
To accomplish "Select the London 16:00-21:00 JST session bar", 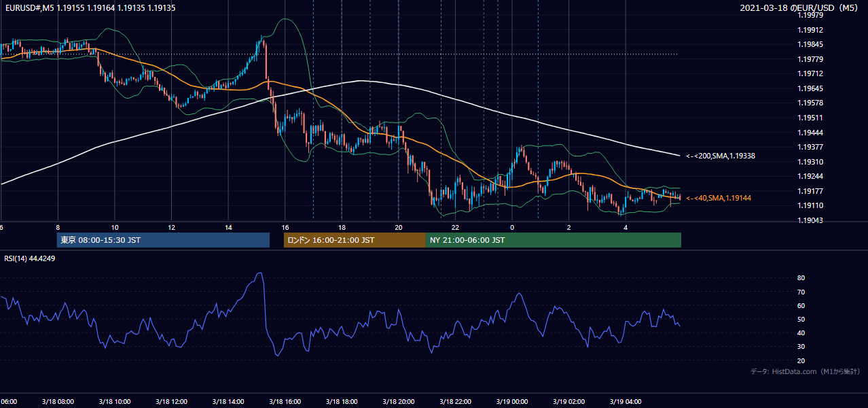I will [x=355, y=240].
